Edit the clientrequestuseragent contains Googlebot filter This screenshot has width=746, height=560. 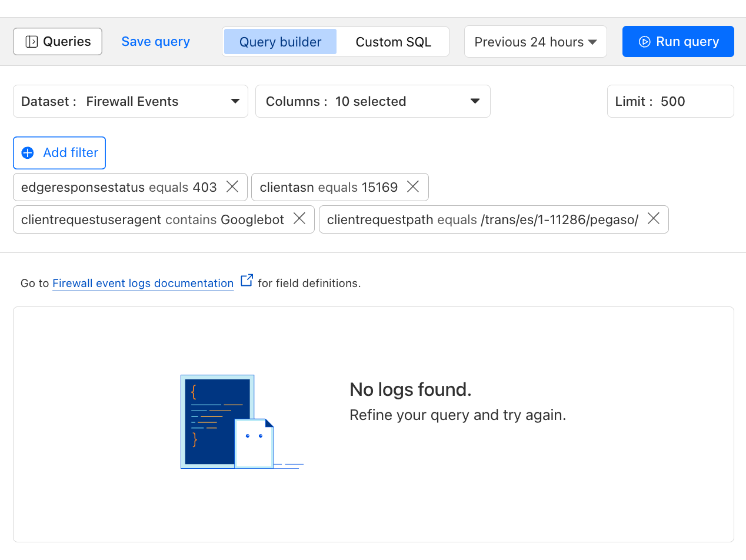(x=152, y=219)
